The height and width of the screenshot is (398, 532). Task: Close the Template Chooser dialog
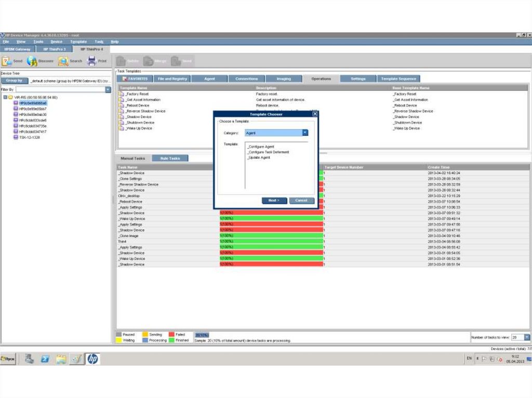pyautogui.click(x=315, y=114)
